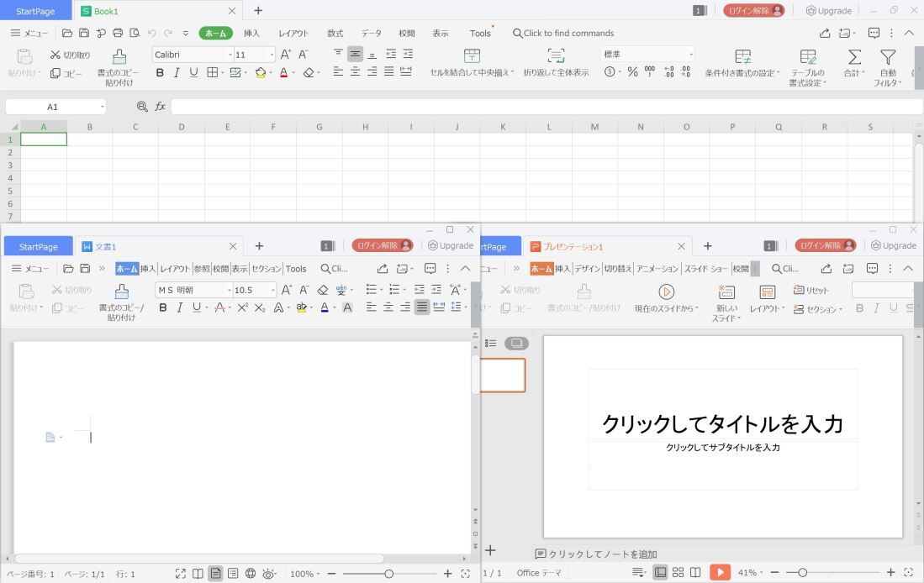Viewport: 924px width, 583px height.
Task: Click the Bold icon in the spreadsheet ribbon
Action: pyautogui.click(x=160, y=73)
